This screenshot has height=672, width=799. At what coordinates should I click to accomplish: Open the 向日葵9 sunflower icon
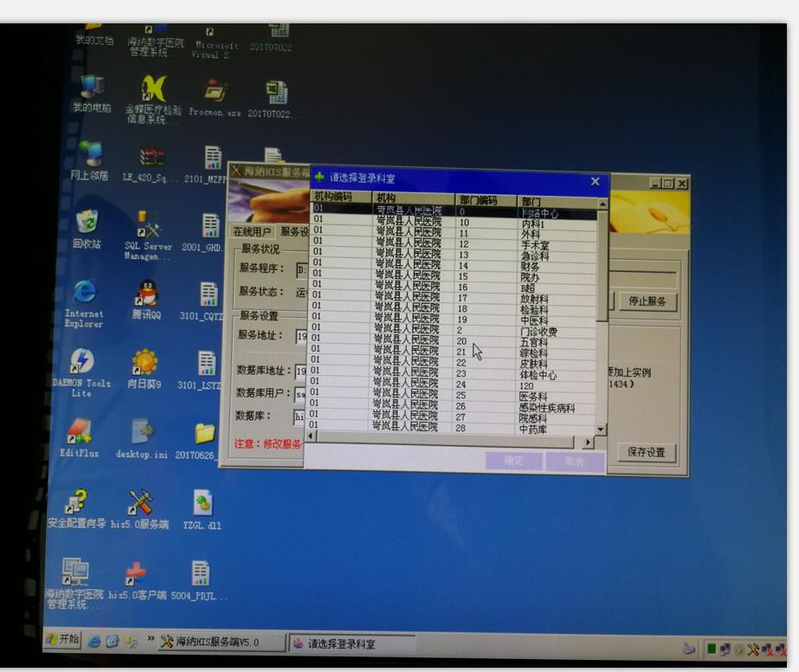click(144, 363)
